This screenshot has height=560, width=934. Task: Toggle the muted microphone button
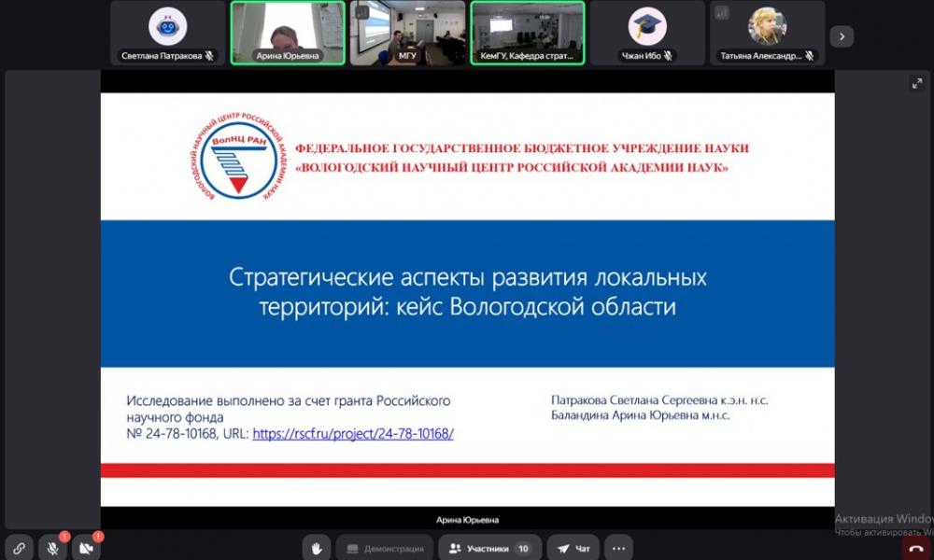[53, 549]
